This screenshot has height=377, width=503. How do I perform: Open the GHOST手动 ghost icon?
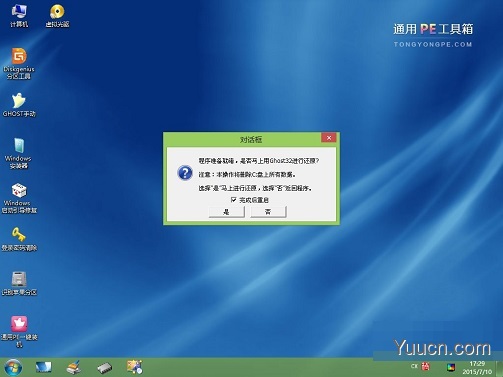pyautogui.click(x=19, y=105)
